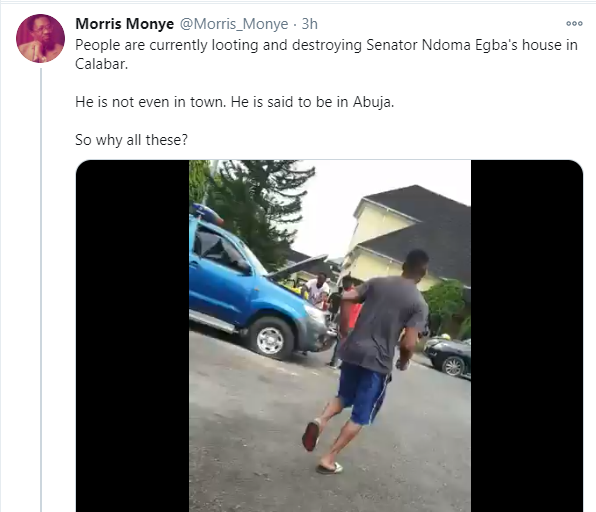This screenshot has height=512, width=596.
Task: Click Morris Monye's profile avatar
Action: pyautogui.click(x=40, y=38)
